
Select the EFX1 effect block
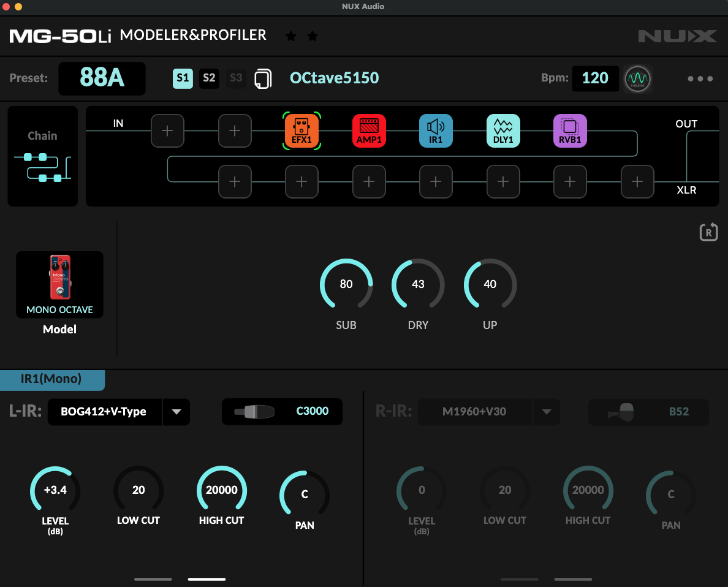(301, 131)
